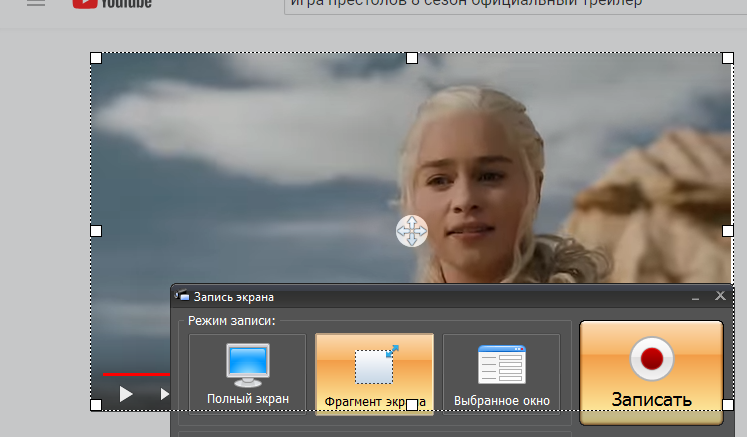The height and width of the screenshot is (437, 747).
Task: Click the top-middle selection handle
Action: tap(412, 58)
